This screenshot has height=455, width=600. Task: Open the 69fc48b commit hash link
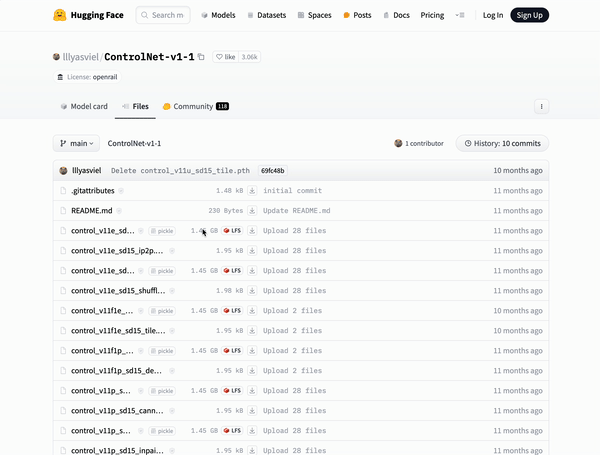[273, 171]
